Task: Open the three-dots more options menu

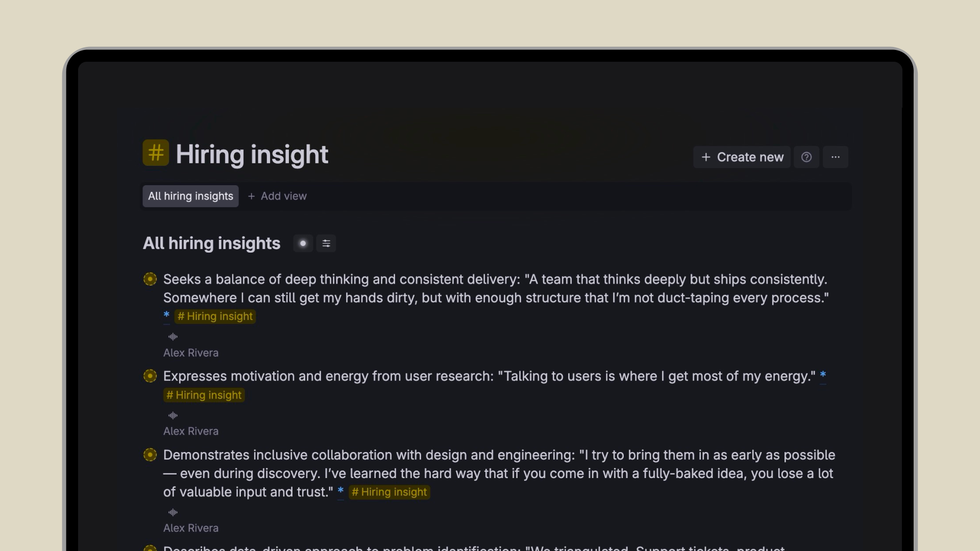Action: point(836,157)
